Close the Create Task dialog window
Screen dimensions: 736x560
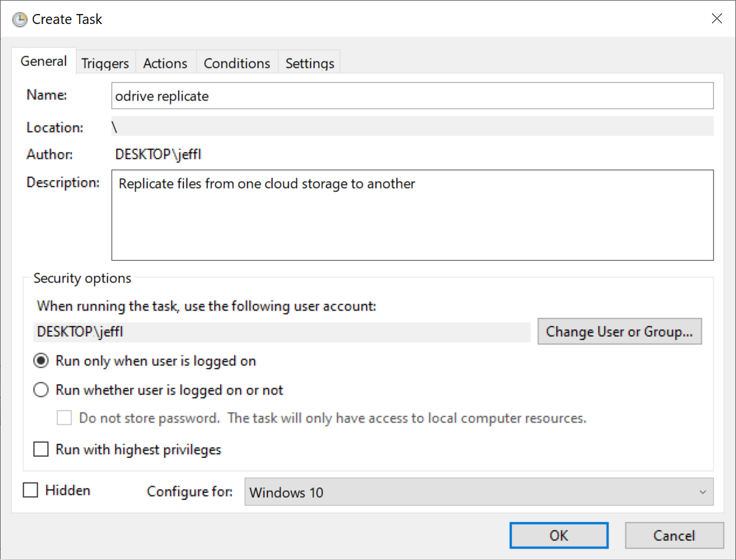point(717,19)
